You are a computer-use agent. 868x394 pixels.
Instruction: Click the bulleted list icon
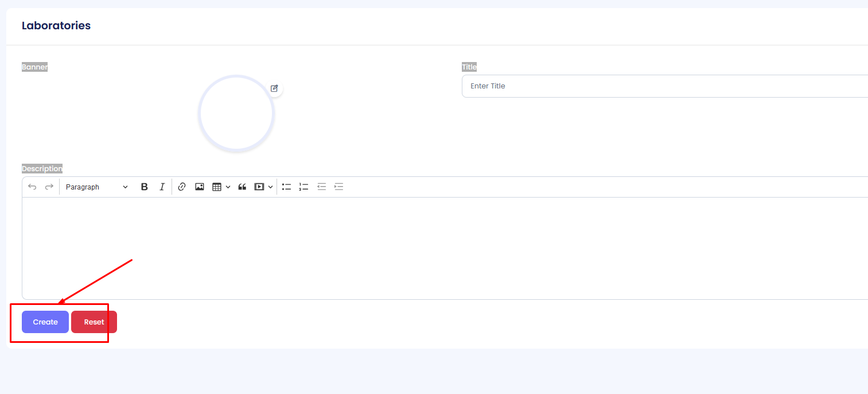click(287, 187)
